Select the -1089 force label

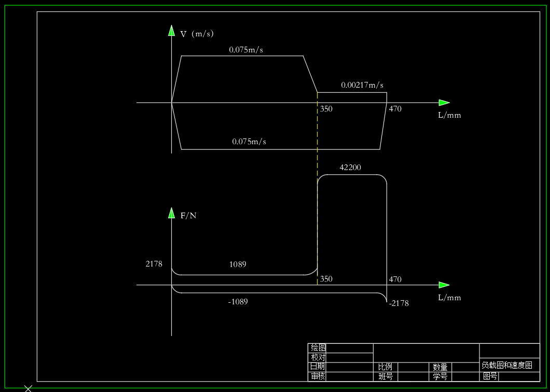(x=238, y=302)
